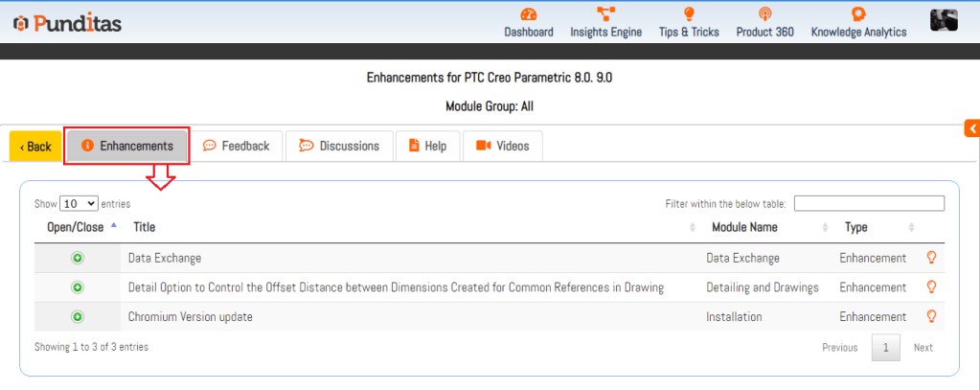
Task: Click the user profile avatar
Action: [x=944, y=20]
